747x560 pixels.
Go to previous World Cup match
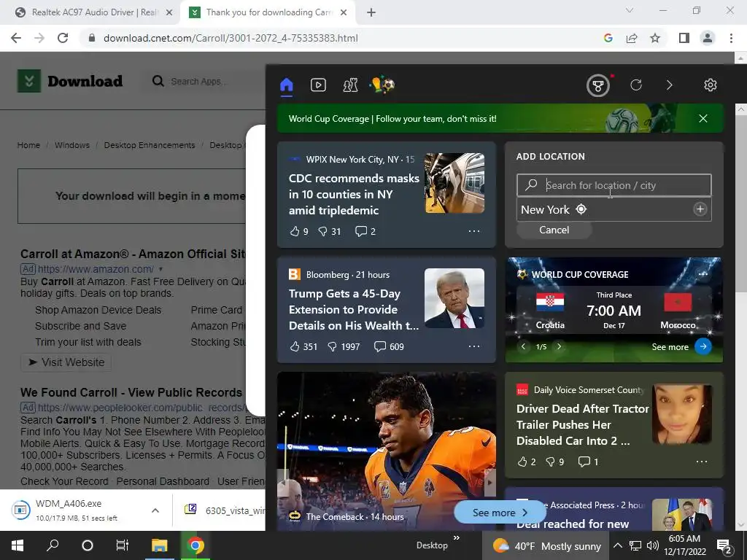tap(523, 346)
